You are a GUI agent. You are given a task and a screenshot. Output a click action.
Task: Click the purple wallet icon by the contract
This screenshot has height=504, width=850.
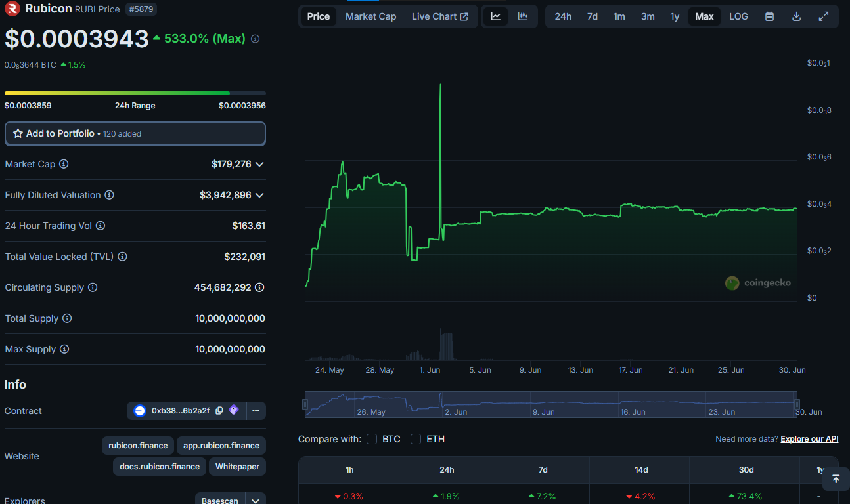click(234, 410)
